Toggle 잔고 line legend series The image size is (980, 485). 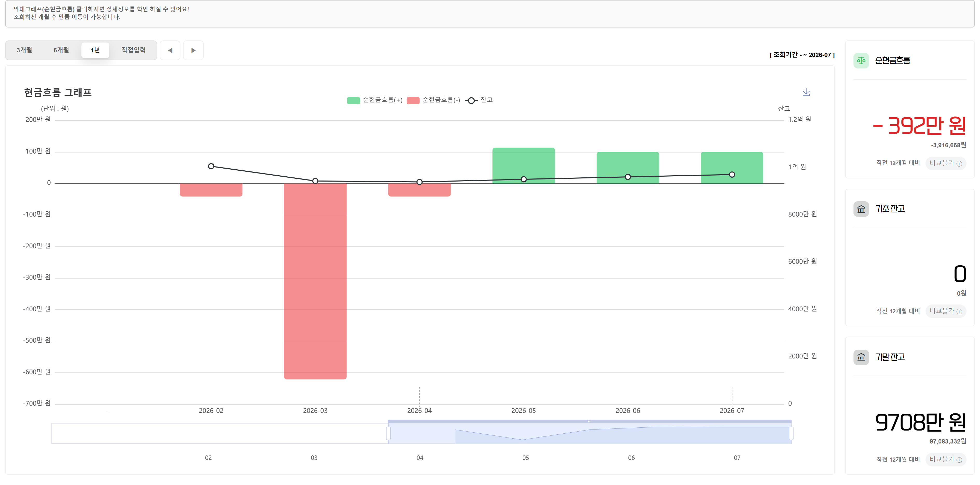[479, 100]
